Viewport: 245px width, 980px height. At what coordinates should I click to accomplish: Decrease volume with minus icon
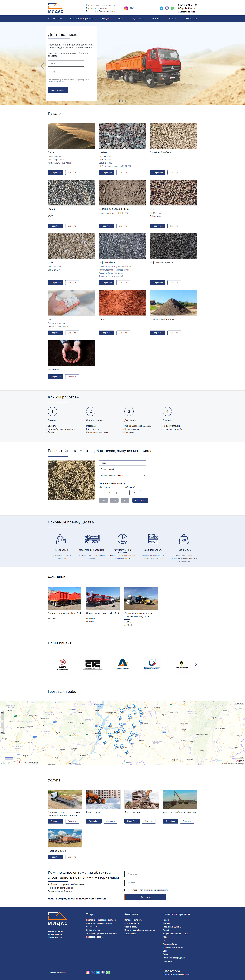pos(127,493)
